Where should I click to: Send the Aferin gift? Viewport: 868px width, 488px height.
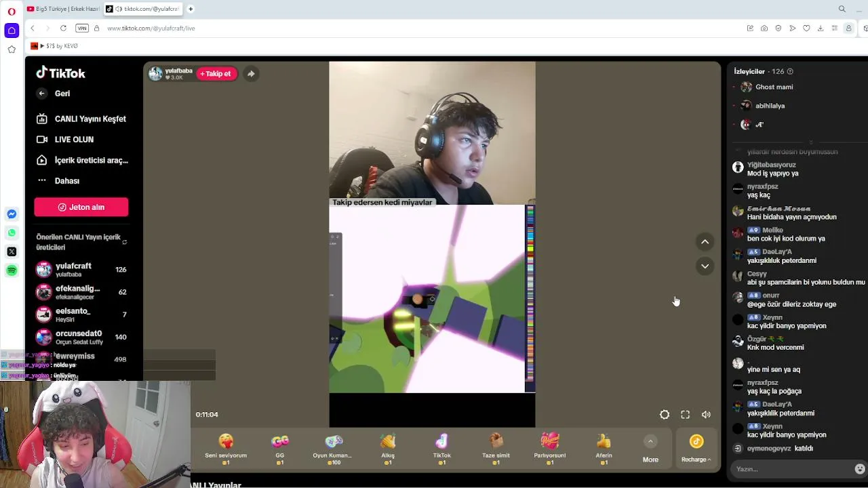click(x=604, y=449)
